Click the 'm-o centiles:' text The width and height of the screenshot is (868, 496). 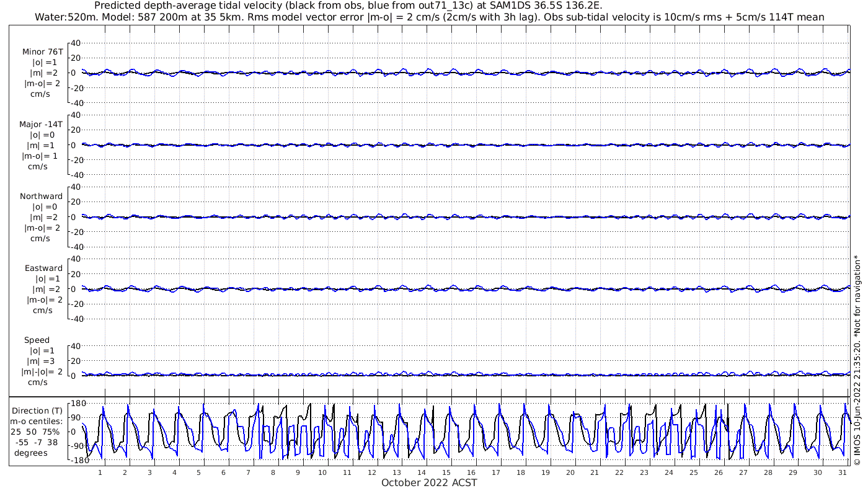coord(37,422)
